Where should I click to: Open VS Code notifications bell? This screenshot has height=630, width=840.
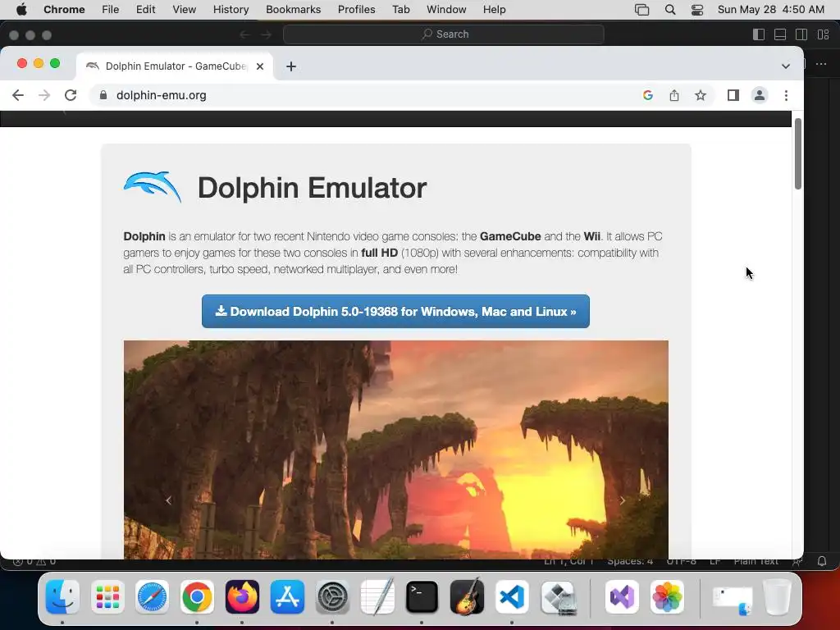822,561
